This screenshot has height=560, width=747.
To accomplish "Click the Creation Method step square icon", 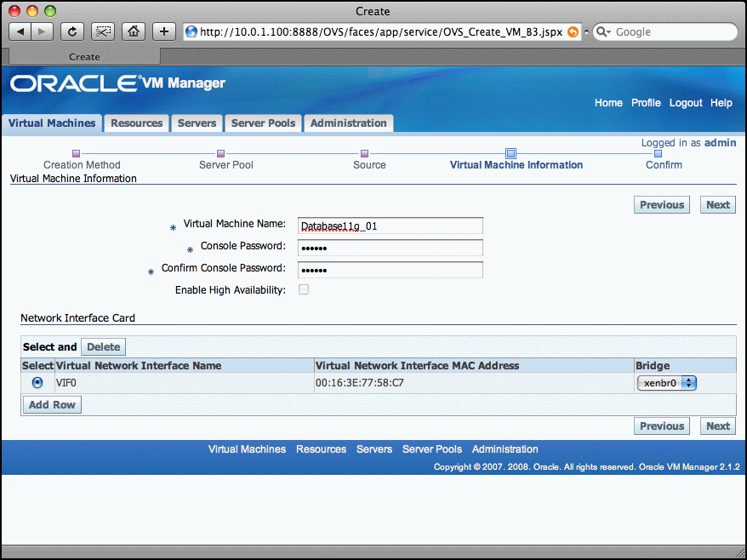I will coord(76,154).
